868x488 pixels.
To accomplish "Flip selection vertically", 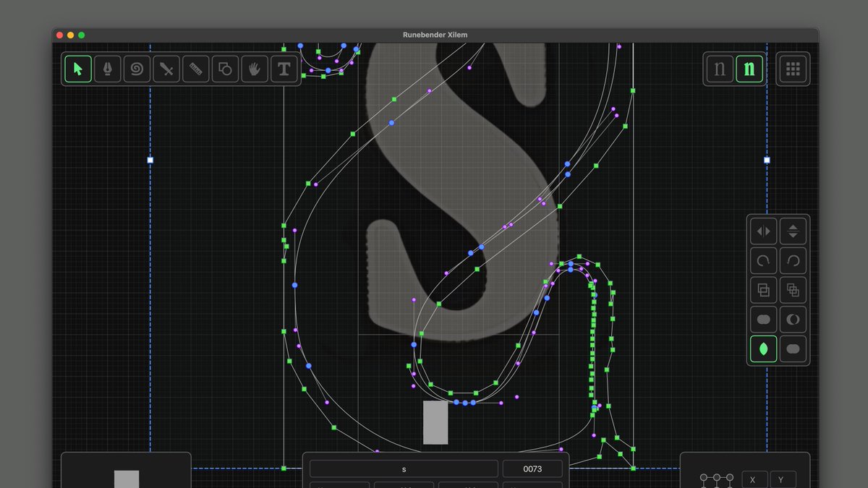I will (x=793, y=231).
